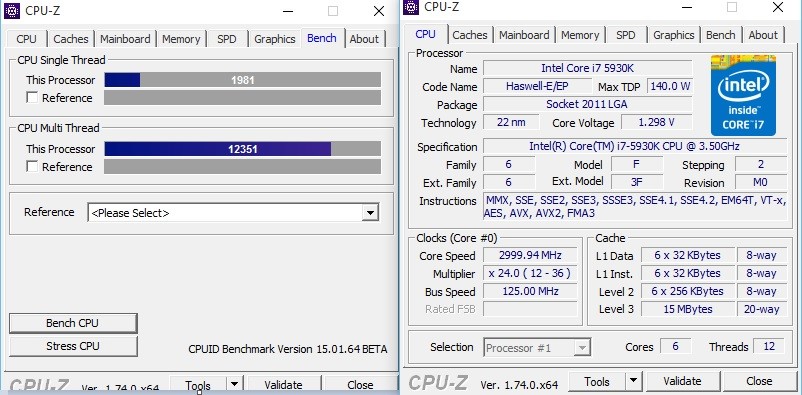Switch to Bench tab in right window
The width and height of the screenshot is (802, 395).
(721, 35)
